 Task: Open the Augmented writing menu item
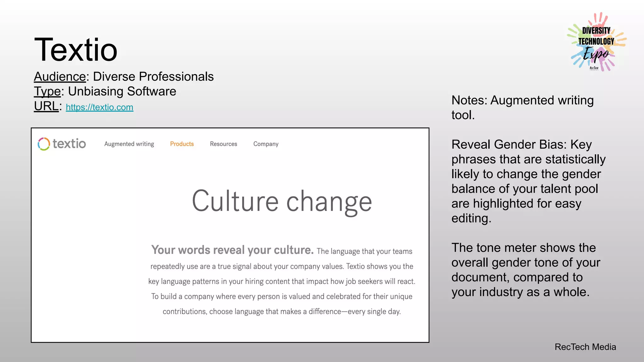[129, 144]
